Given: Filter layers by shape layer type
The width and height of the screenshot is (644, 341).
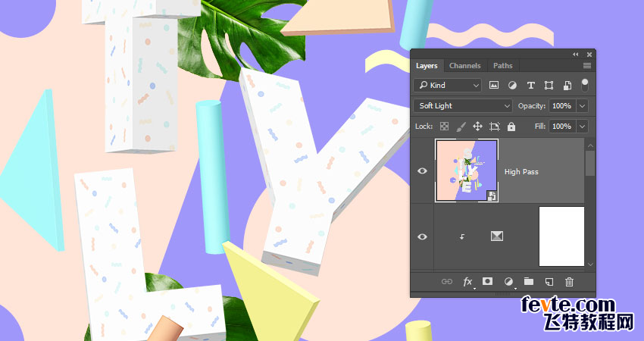Looking at the screenshot, I should click(x=549, y=86).
